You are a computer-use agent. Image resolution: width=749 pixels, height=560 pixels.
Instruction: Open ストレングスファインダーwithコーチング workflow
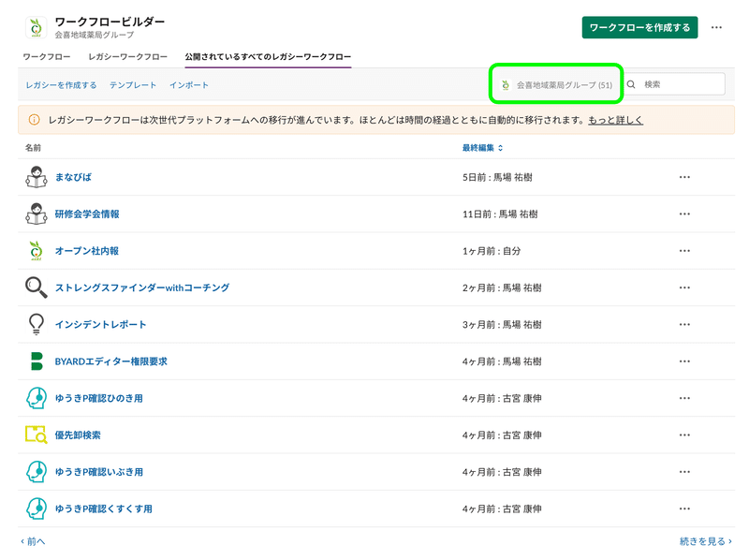142,287
